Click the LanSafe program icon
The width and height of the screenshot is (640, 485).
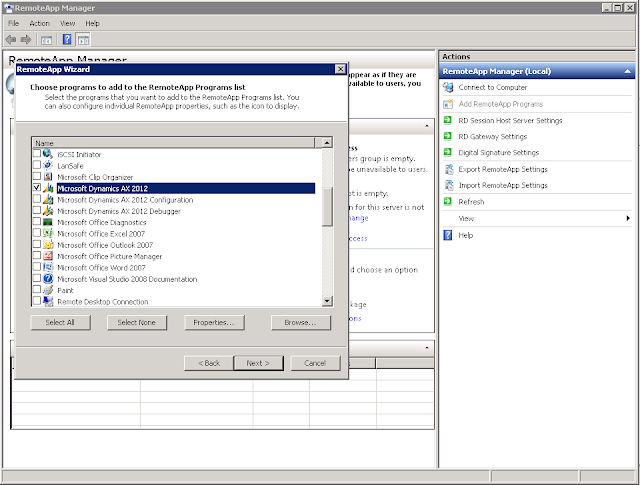(48, 165)
